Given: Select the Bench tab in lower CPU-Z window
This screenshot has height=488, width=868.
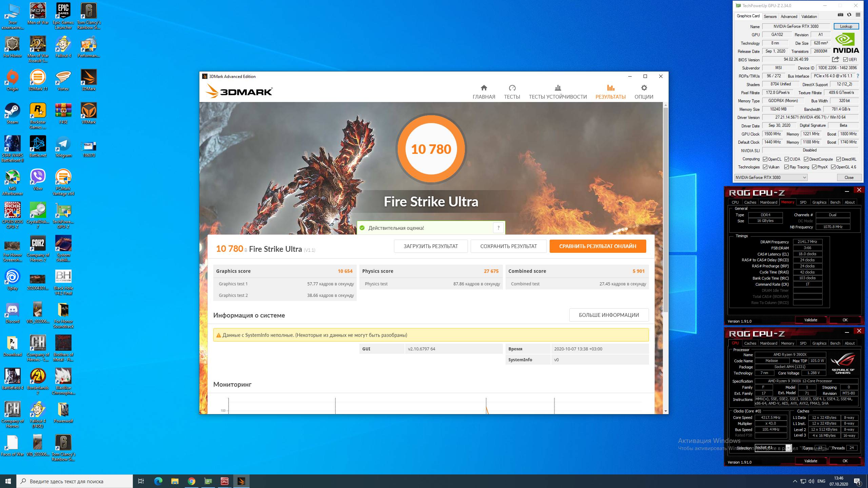Looking at the screenshot, I should [835, 343].
